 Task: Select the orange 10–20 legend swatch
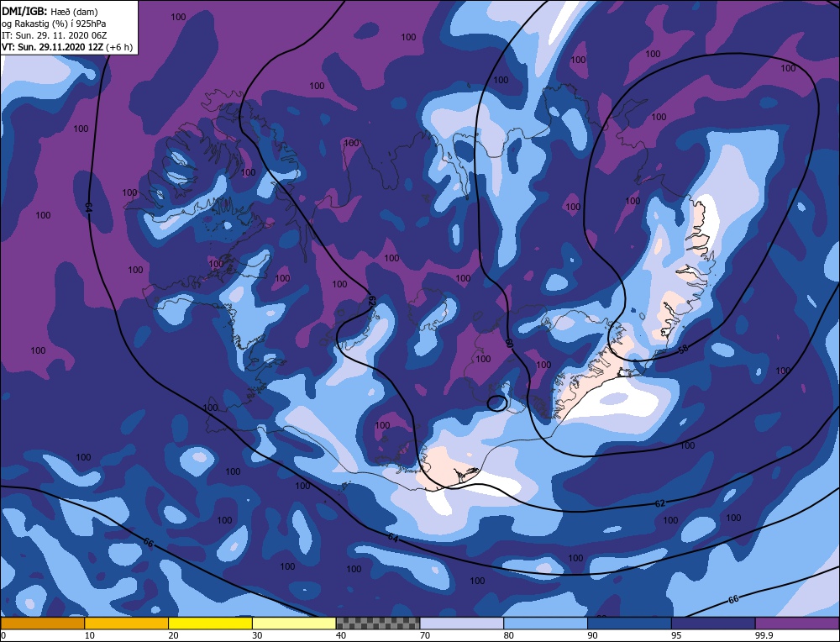(x=127, y=623)
